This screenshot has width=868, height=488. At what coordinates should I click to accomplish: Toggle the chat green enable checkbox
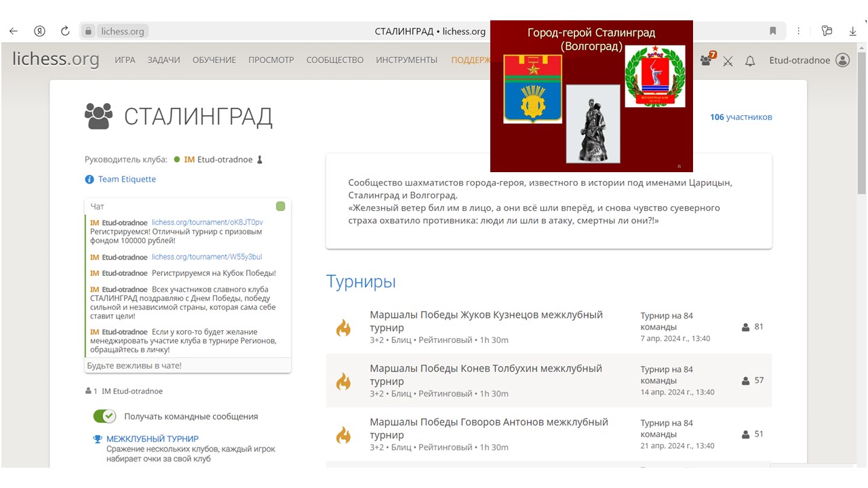[281, 206]
